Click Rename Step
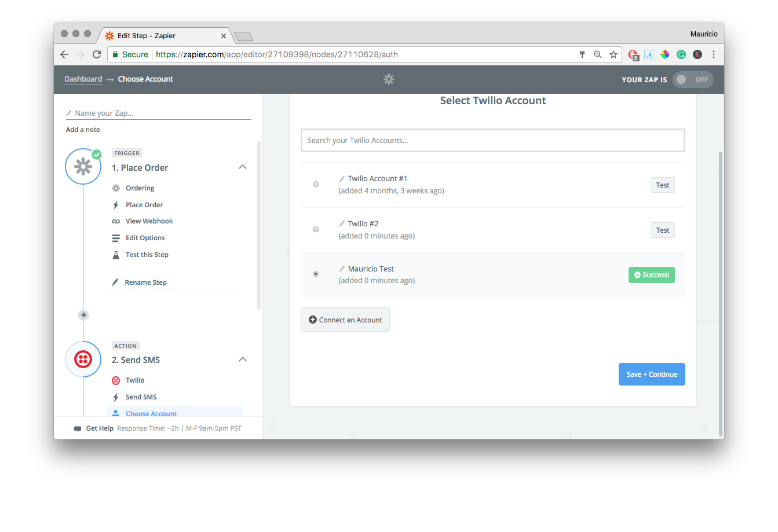Screen dimensions: 778x532 click(x=145, y=282)
